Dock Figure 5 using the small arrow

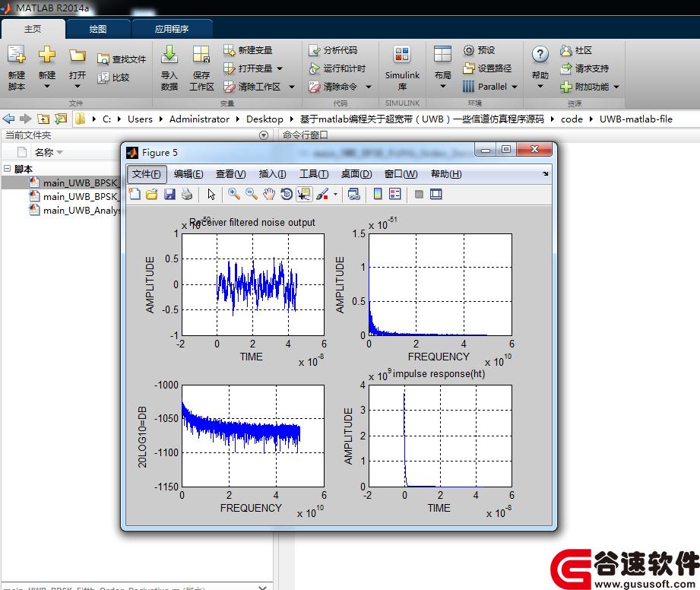(x=546, y=174)
